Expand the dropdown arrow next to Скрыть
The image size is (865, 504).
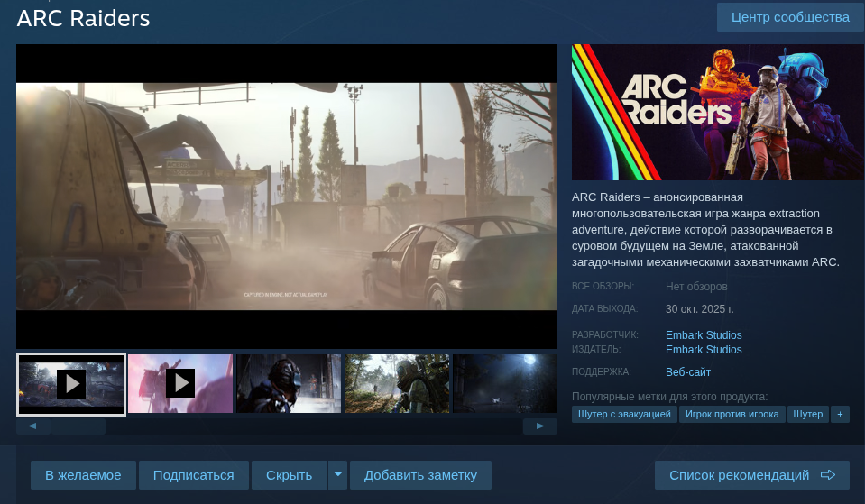[x=337, y=475]
